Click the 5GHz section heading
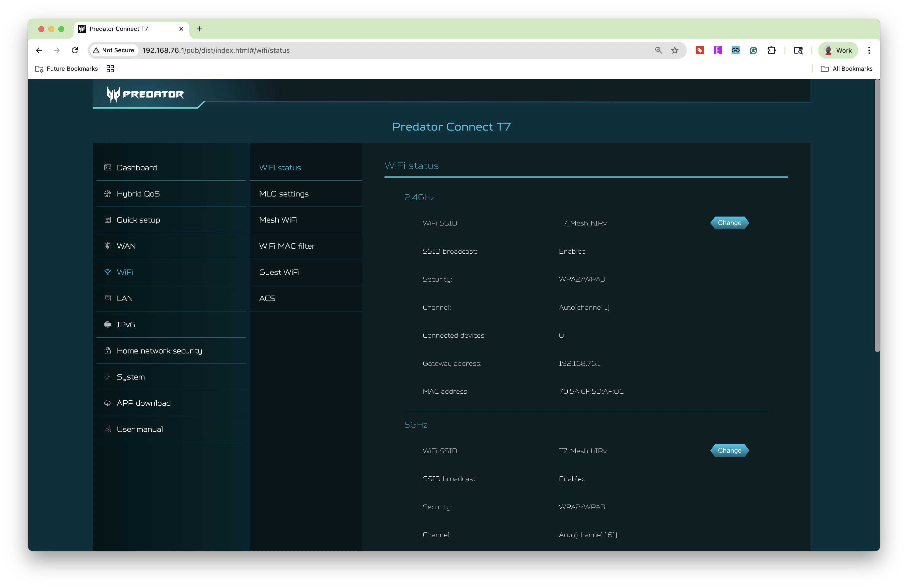This screenshot has height=588, width=908. pos(416,425)
